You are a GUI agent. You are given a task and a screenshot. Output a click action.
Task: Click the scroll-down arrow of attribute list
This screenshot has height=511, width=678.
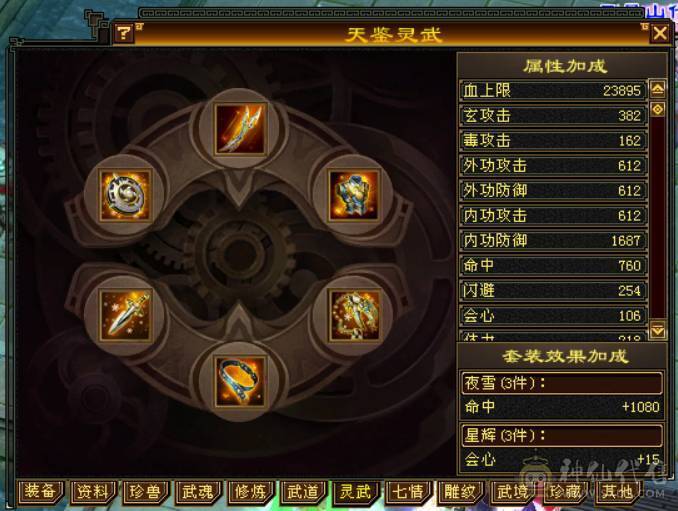click(x=658, y=331)
